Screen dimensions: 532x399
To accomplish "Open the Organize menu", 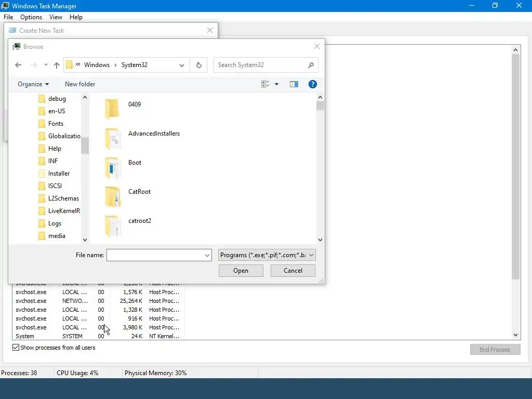I will point(33,84).
